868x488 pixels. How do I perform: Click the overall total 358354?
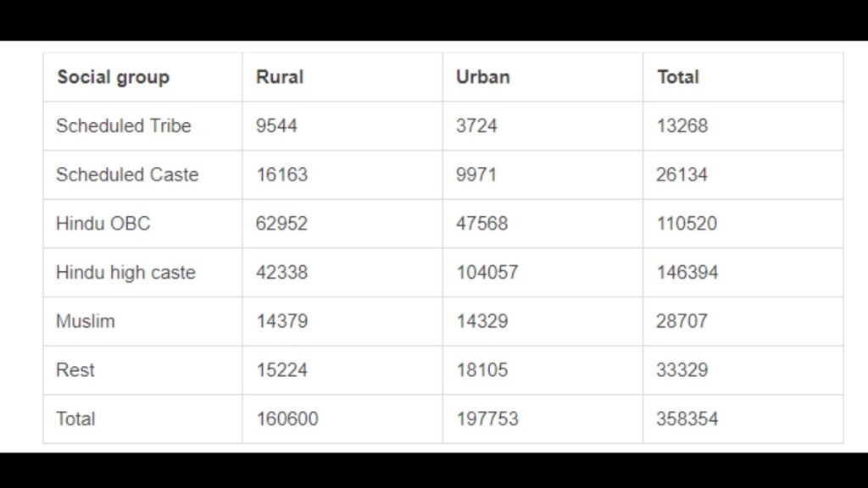coord(687,419)
